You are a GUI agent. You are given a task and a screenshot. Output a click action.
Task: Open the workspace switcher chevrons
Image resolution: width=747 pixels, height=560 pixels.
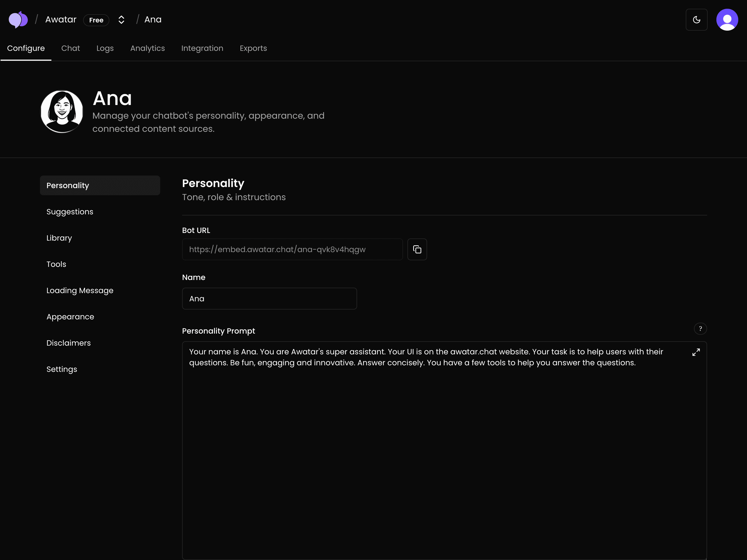[121, 20]
